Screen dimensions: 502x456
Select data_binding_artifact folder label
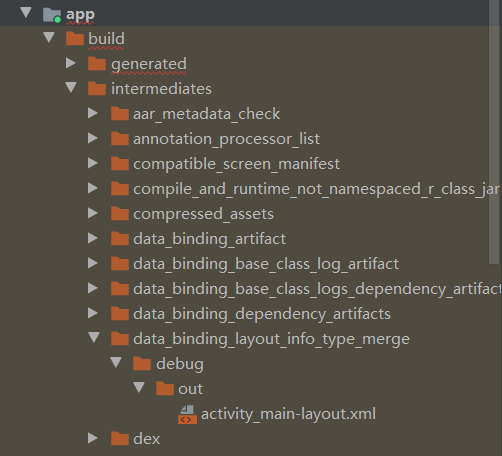tap(209, 239)
